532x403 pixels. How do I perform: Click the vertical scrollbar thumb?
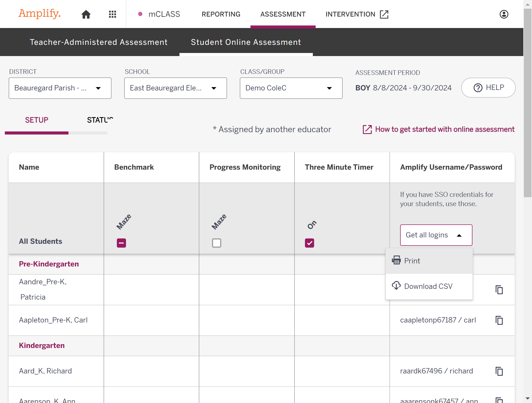pos(527,103)
